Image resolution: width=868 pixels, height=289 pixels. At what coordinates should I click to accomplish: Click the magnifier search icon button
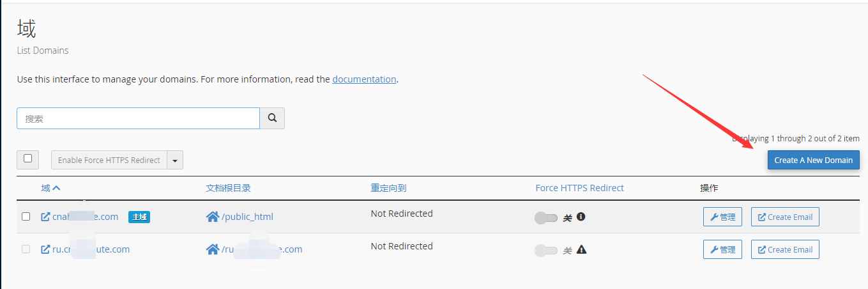pyautogui.click(x=272, y=118)
